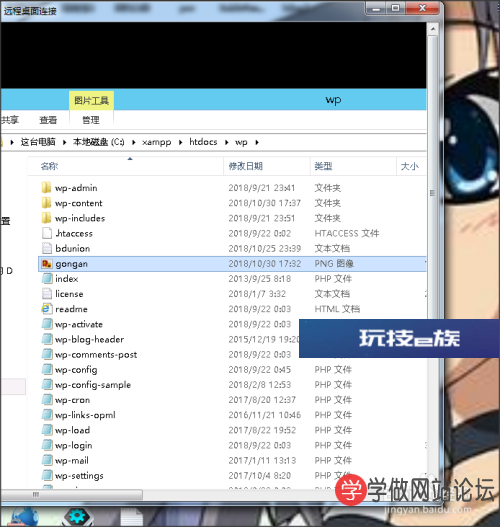Open the 管理 ribbon tab
Image resolution: width=500 pixels, height=527 pixels.
[91, 120]
